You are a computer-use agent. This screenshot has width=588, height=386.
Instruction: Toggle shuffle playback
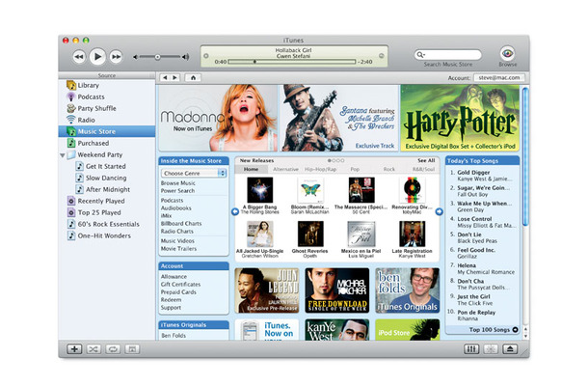click(x=94, y=347)
